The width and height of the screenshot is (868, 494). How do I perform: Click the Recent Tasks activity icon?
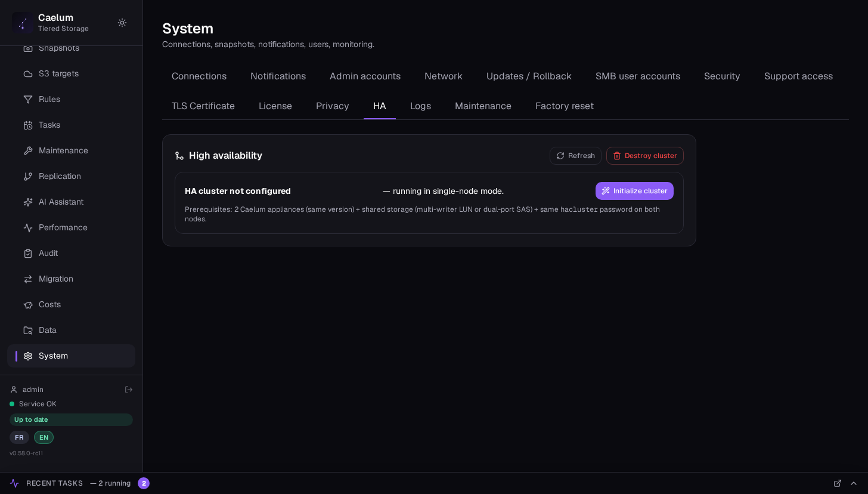pos(14,483)
